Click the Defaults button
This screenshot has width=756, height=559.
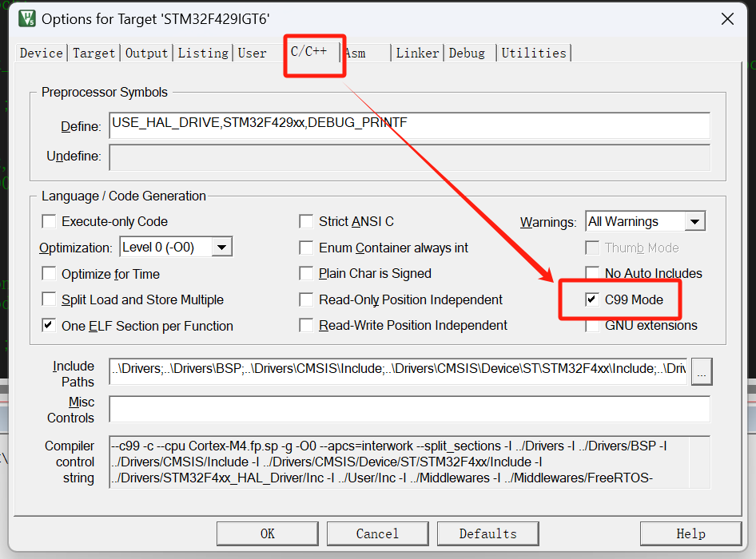click(487, 533)
